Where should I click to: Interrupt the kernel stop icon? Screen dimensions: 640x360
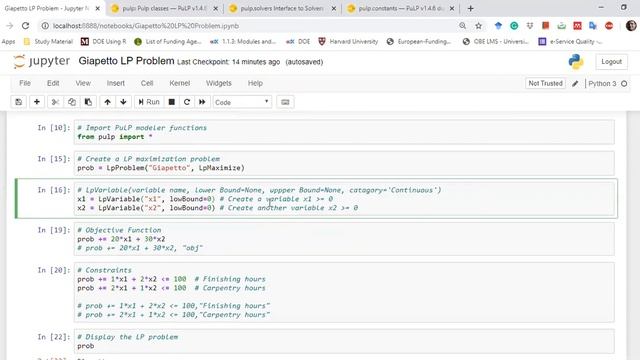pos(172,102)
